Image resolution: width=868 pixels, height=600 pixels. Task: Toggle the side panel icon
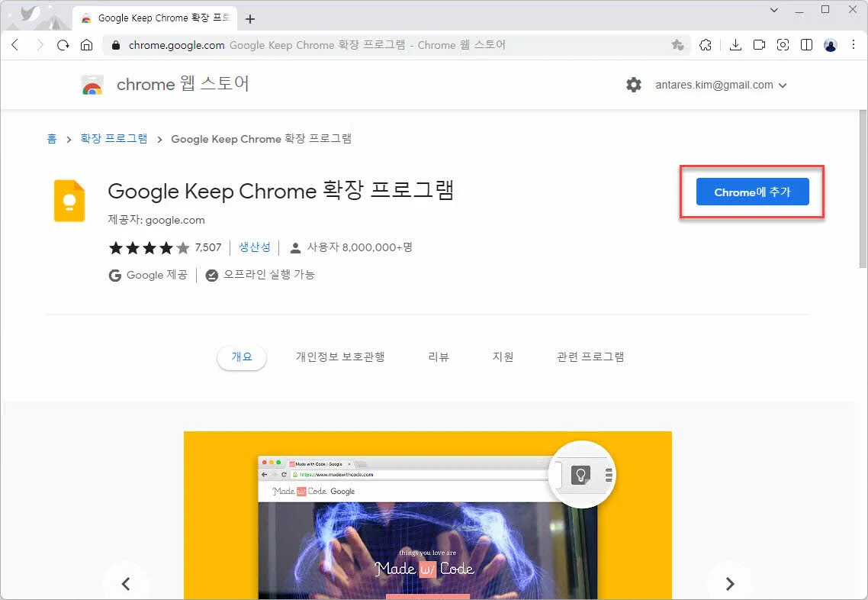coord(806,45)
